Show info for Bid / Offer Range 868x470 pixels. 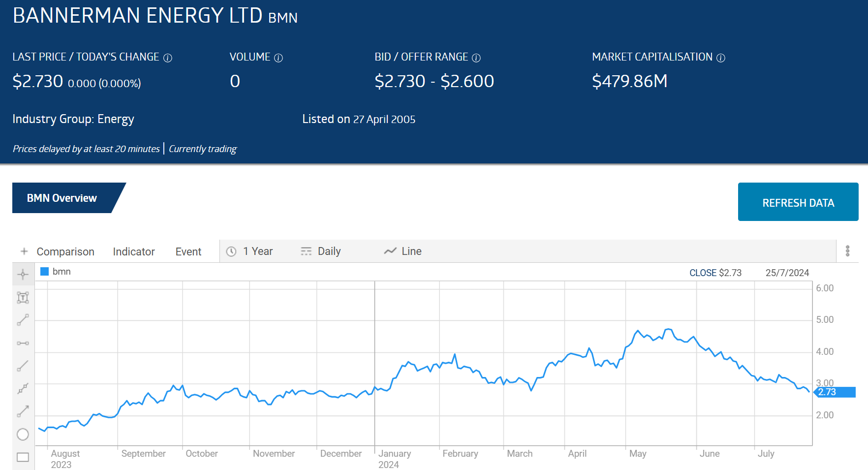point(476,58)
